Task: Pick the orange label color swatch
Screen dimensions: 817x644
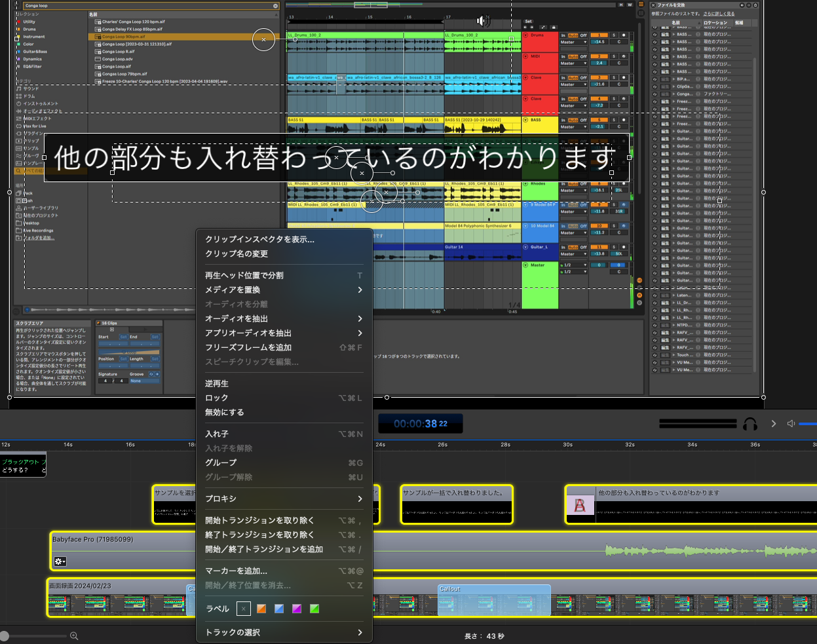Action: [261, 609]
